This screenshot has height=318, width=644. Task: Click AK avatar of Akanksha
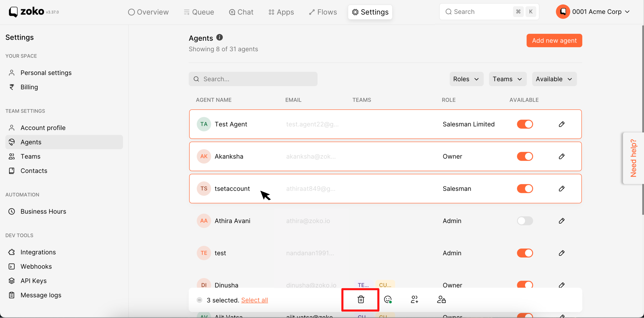click(x=204, y=156)
